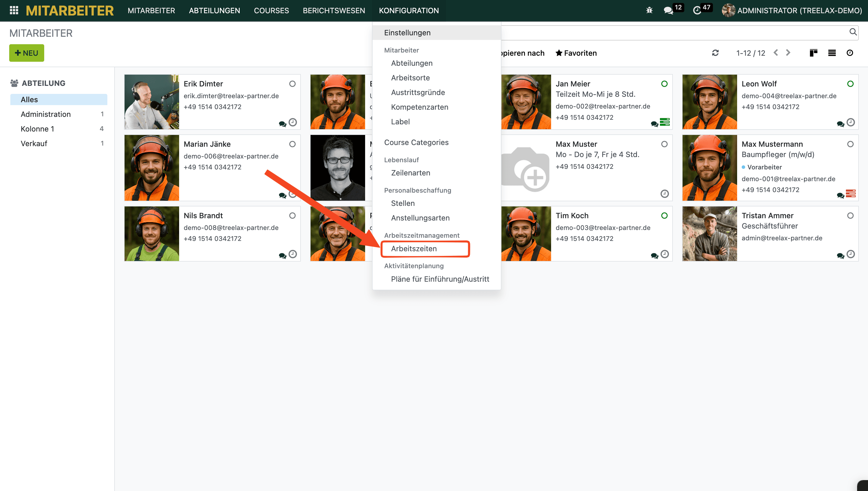Switch to Kanban view icon

pyautogui.click(x=813, y=53)
